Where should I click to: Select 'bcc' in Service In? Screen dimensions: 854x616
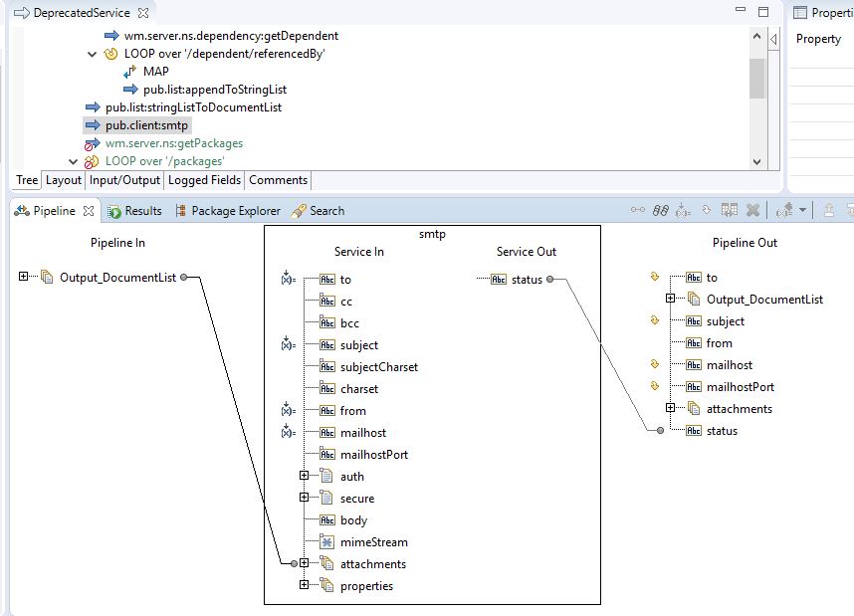(349, 323)
